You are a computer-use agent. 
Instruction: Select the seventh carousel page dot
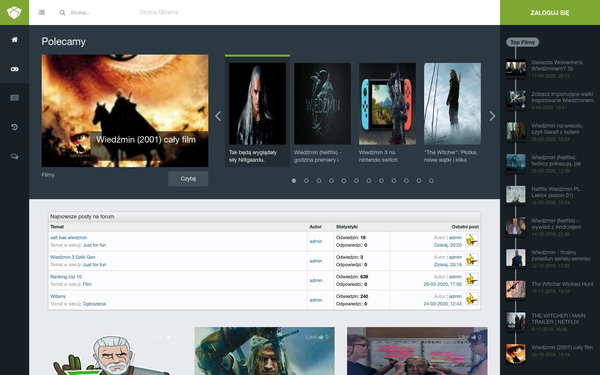pyautogui.click(x=369, y=181)
